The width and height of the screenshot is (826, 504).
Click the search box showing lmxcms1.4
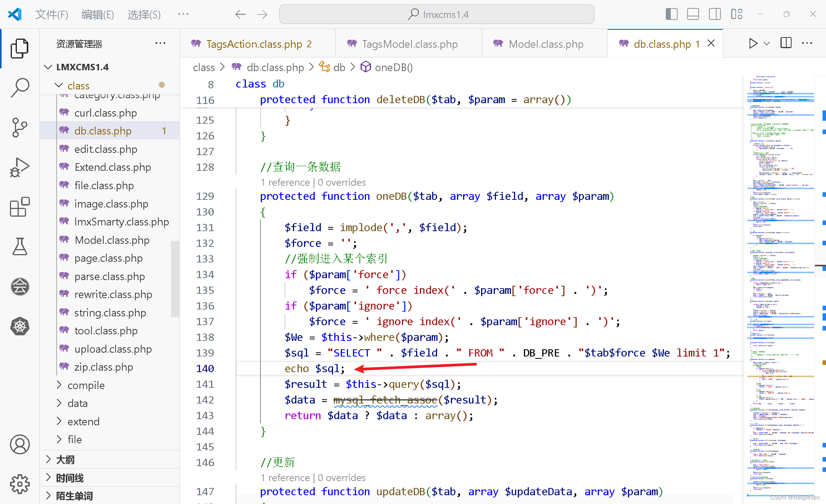(437, 14)
